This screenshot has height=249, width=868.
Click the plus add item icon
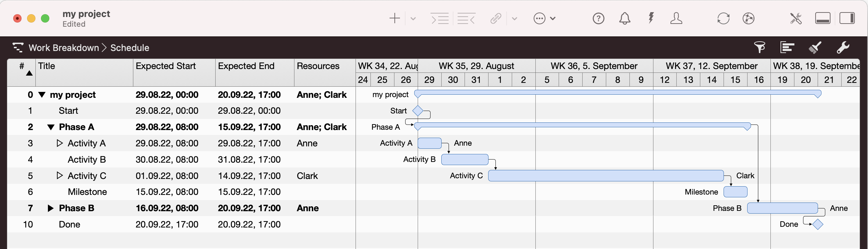pyautogui.click(x=394, y=18)
